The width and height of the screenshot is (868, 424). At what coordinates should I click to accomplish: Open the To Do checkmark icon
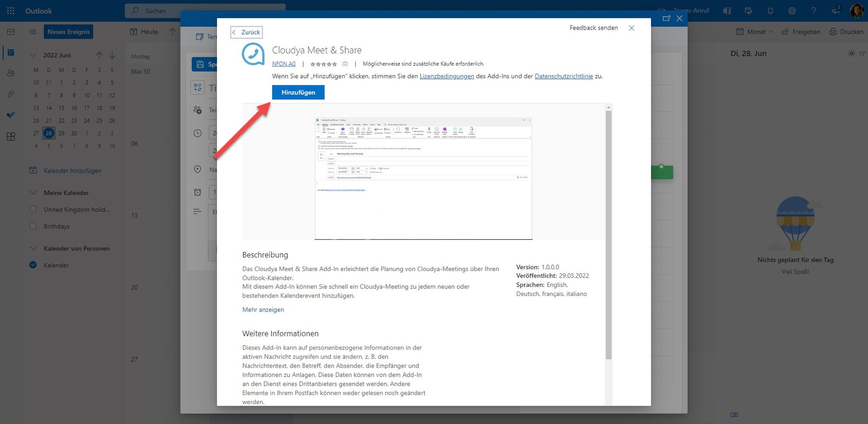tap(11, 115)
